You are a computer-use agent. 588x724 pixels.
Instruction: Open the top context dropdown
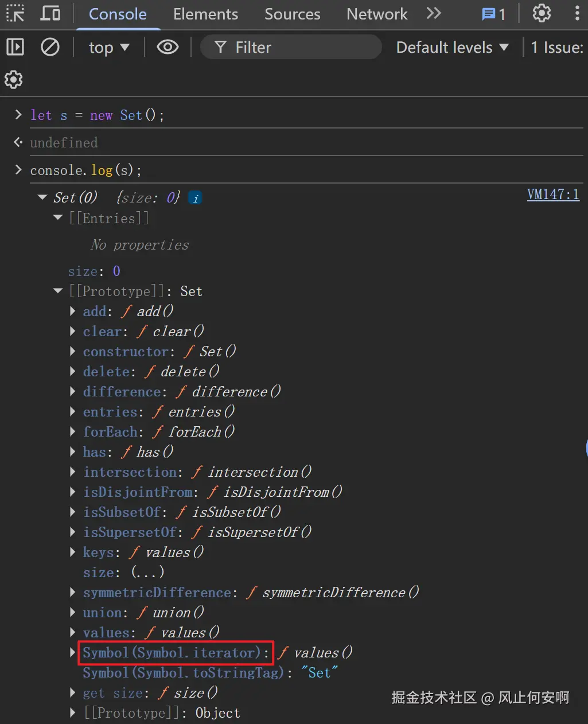tap(109, 48)
